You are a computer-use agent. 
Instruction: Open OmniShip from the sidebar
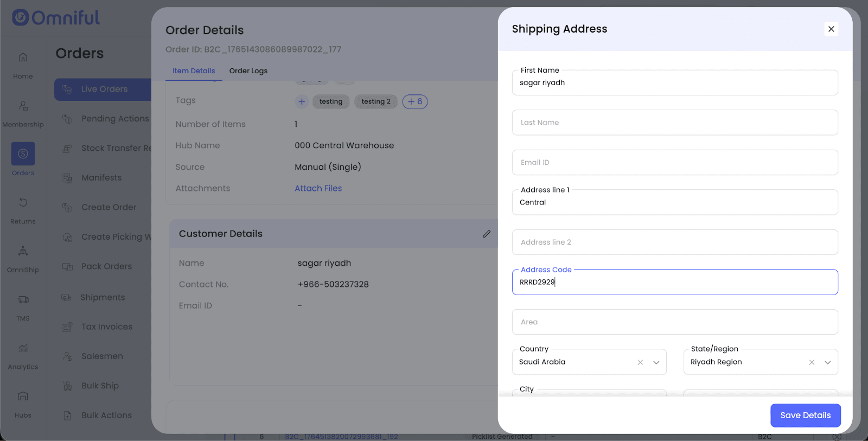pos(23,251)
